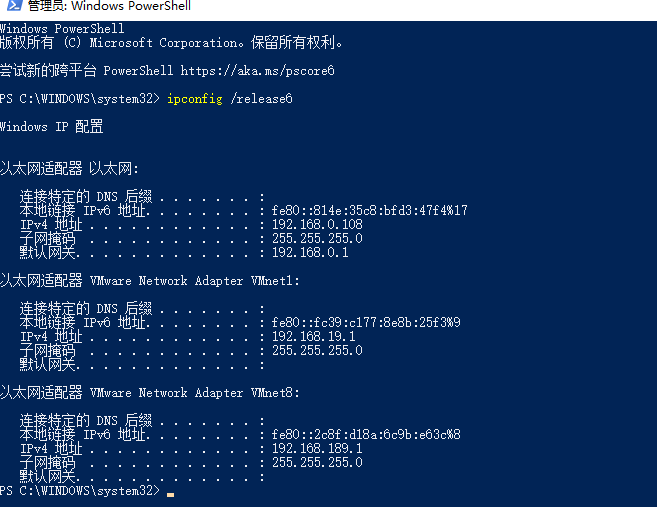Click the blinking cursor at the last prompt
The image size is (657, 507).
coord(170,494)
